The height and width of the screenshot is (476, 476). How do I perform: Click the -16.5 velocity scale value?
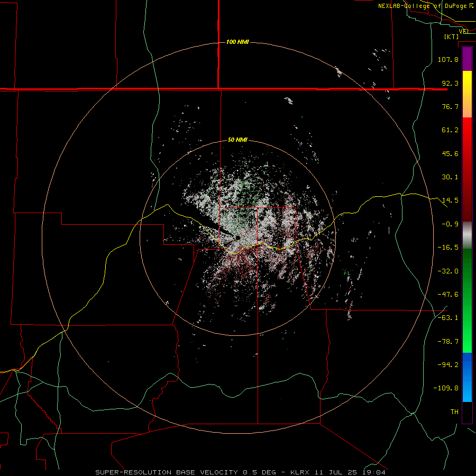(x=448, y=248)
